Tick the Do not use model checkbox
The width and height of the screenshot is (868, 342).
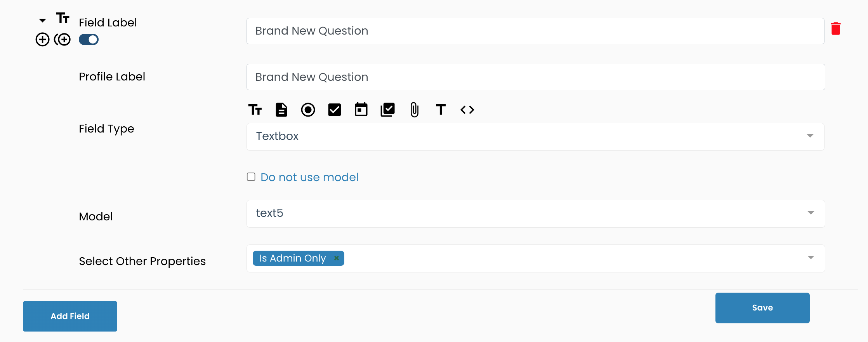coord(251,177)
